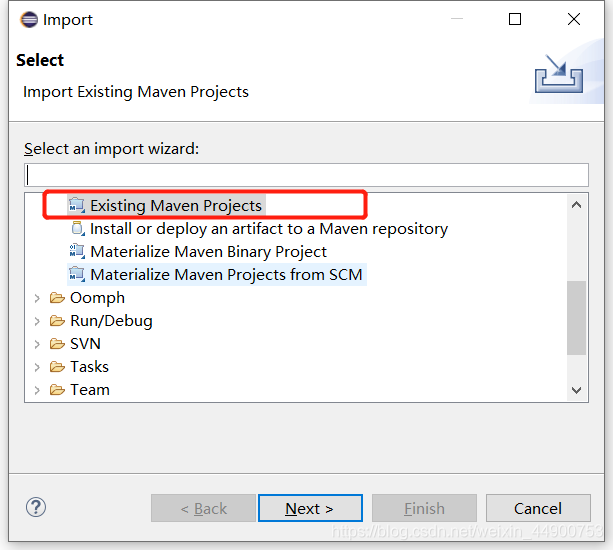Close the Import dialog window
The height and width of the screenshot is (550, 613).
(x=574, y=19)
